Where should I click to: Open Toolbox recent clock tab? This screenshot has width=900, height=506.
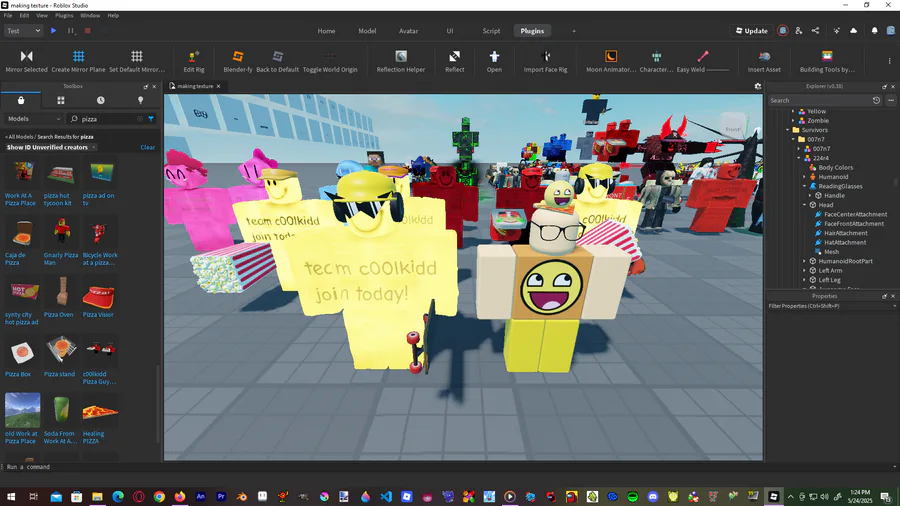(100, 100)
